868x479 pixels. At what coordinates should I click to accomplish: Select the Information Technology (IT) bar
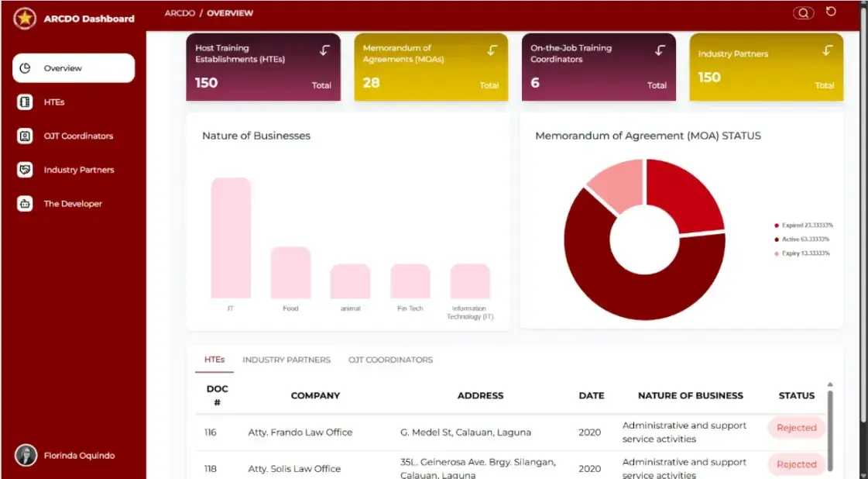470,281
